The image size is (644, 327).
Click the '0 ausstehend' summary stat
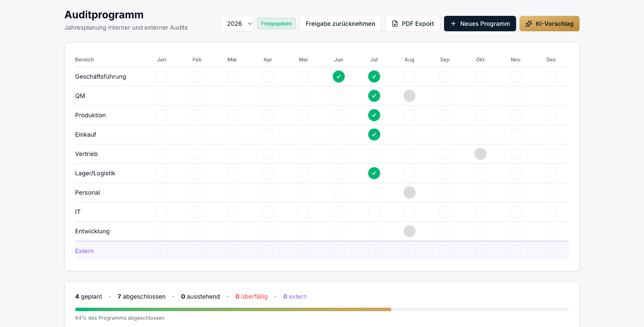tap(200, 297)
